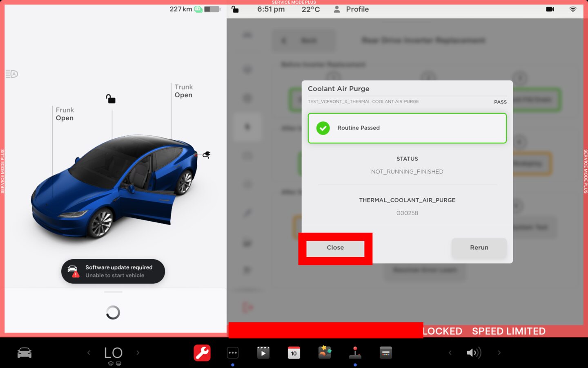The height and width of the screenshot is (368, 588).
Task: Open the Profile menu
Action: (x=351, y=9)
